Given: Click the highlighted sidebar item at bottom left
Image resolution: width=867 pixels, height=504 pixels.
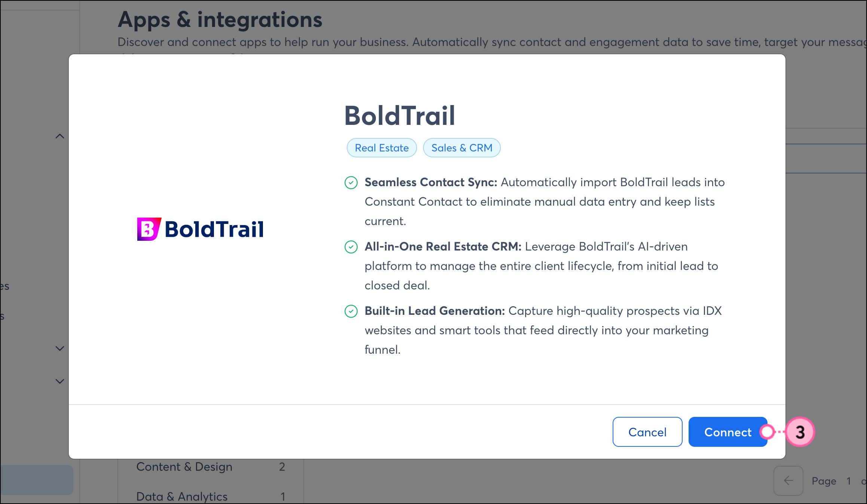Looking at the screenshot, I should click(36, 480).
